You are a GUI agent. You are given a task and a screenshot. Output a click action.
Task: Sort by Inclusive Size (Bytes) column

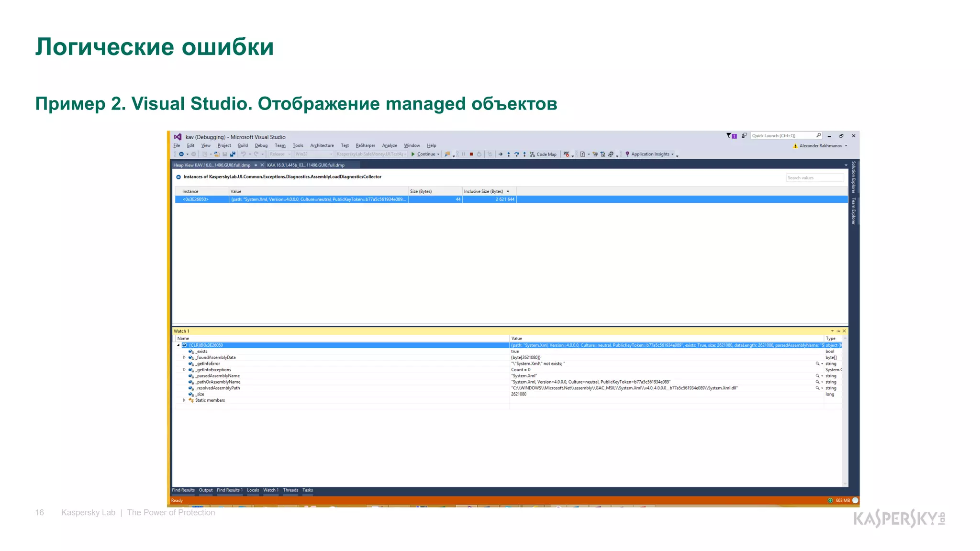(489, 191)
